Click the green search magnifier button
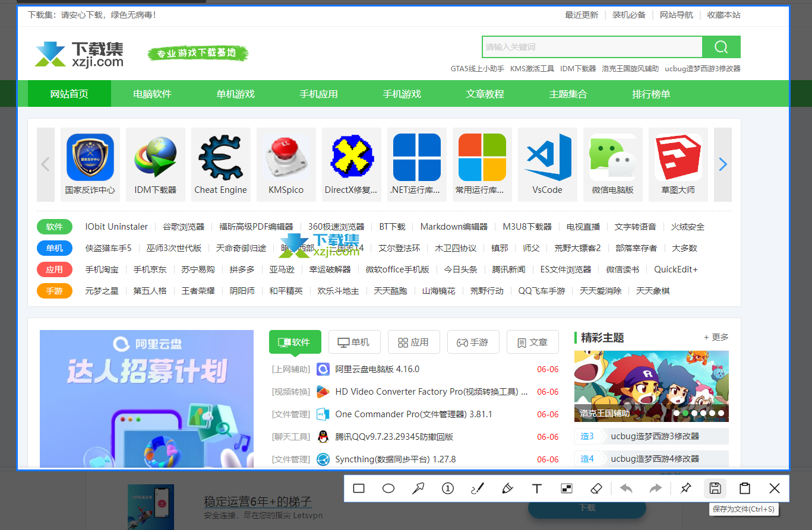This screenshot has height=530, width=812. 721,47
